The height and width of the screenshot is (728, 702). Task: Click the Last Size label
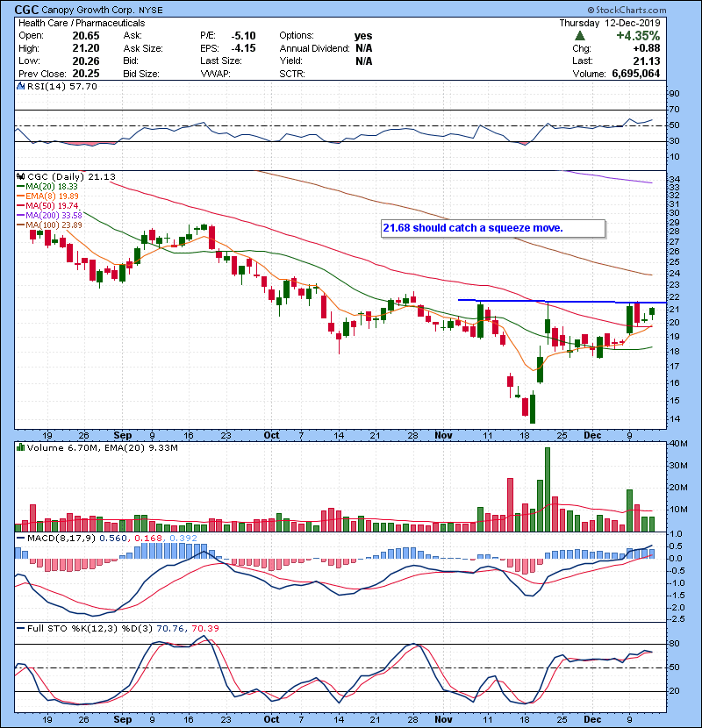coord(221,61)
